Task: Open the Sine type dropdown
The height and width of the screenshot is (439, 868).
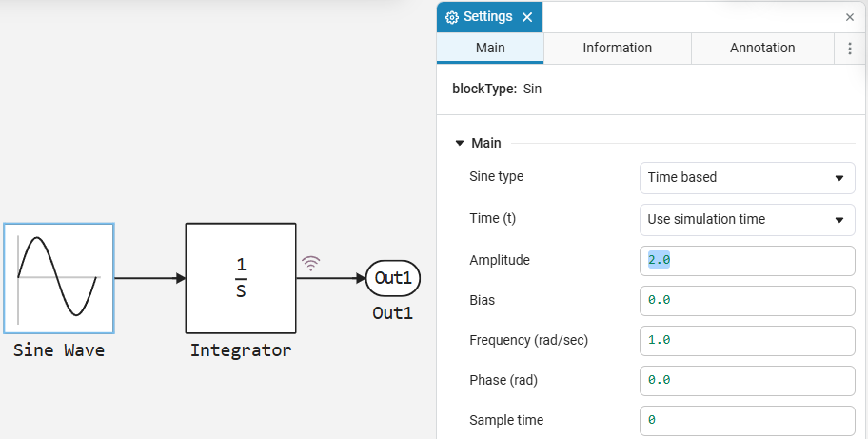Action: coord(747,178)
